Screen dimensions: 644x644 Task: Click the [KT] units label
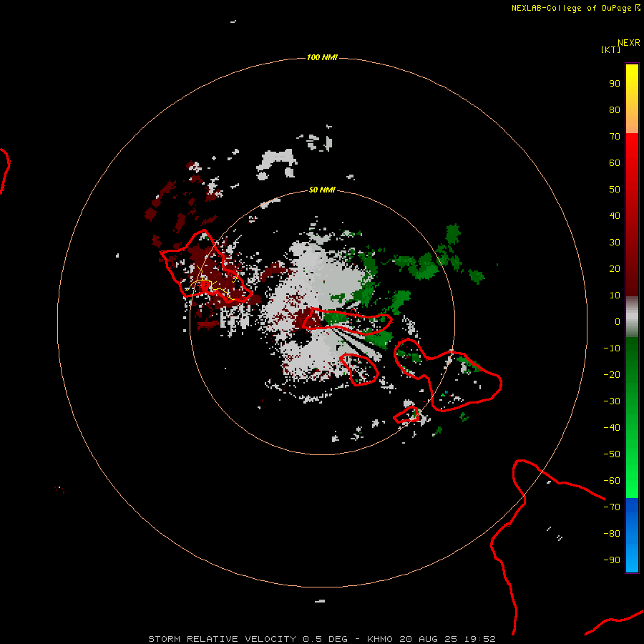[610, 49]
